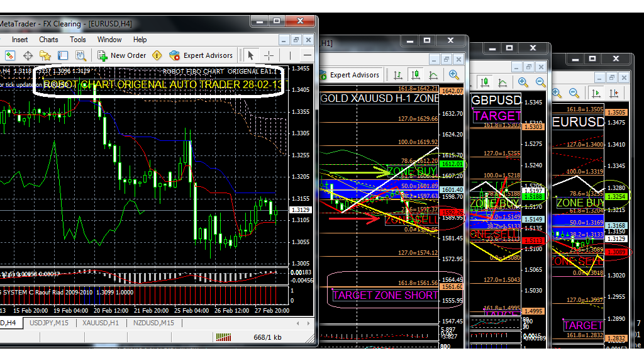
Task: Click zoom in icon in EURUSD right window
Action: 557,93
